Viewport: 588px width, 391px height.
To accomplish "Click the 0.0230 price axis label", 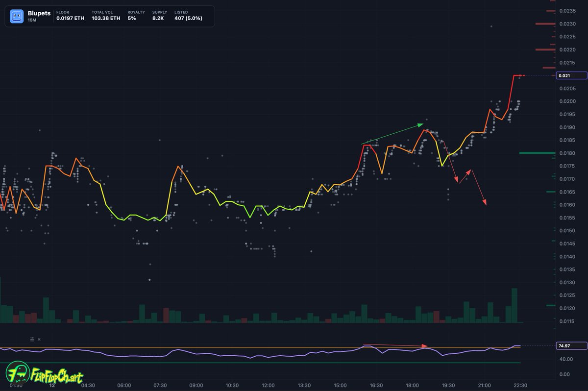I will [x=567, y=24].
